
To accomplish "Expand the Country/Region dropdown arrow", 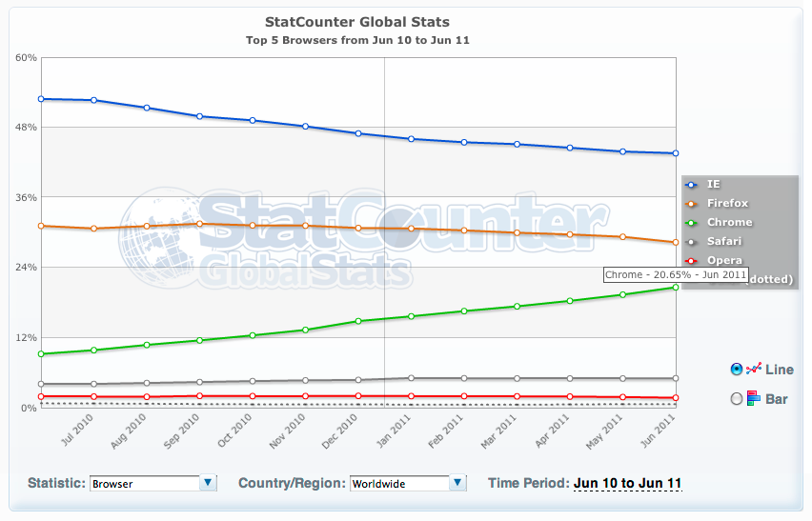I will point(458,483).
